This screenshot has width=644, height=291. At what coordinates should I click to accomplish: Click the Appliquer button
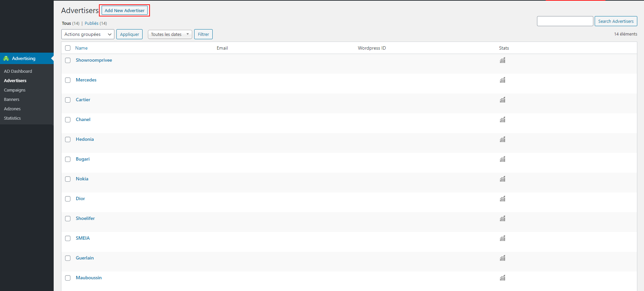(129, 34)
